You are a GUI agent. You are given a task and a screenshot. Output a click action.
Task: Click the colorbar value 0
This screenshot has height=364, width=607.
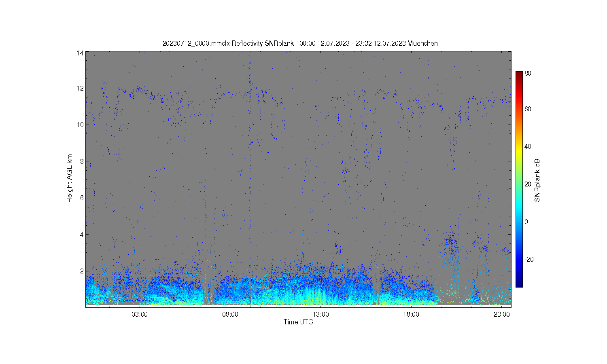(x=526, y=222)
